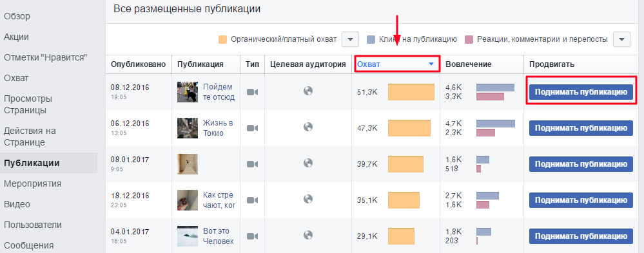Click reach value 51,3K

click(367, 92)
